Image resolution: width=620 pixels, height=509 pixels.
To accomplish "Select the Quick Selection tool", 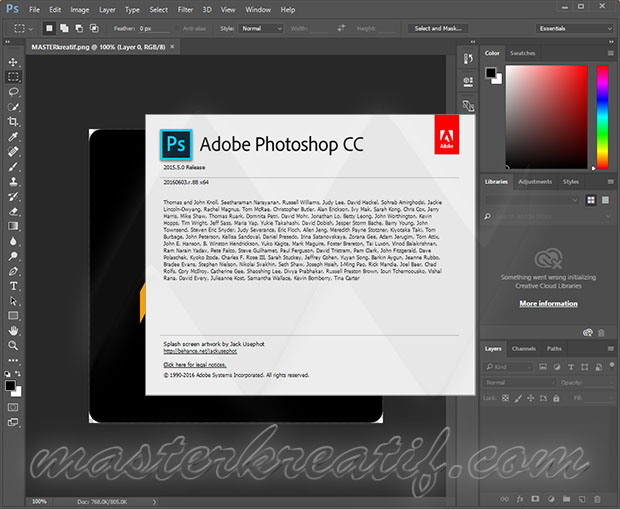I will coord(13,107).
